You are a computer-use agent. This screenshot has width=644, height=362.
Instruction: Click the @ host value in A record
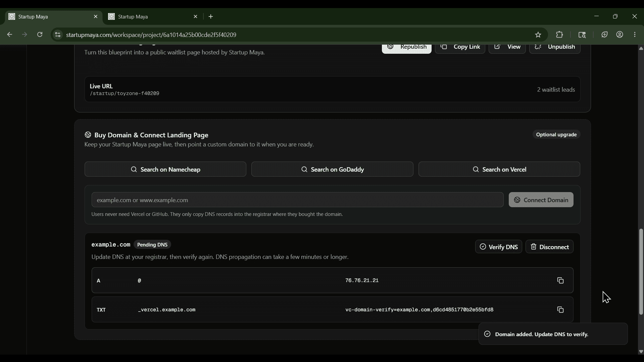click(139, 280)
